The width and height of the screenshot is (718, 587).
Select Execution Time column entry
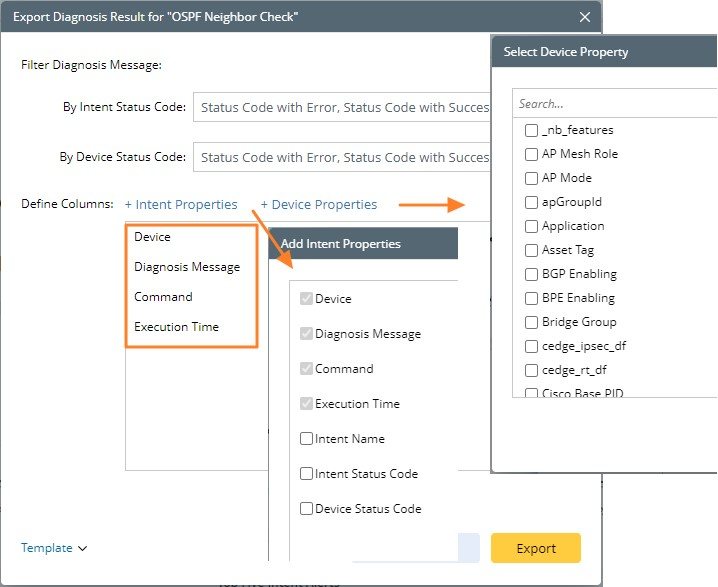[x=176, y=327]
